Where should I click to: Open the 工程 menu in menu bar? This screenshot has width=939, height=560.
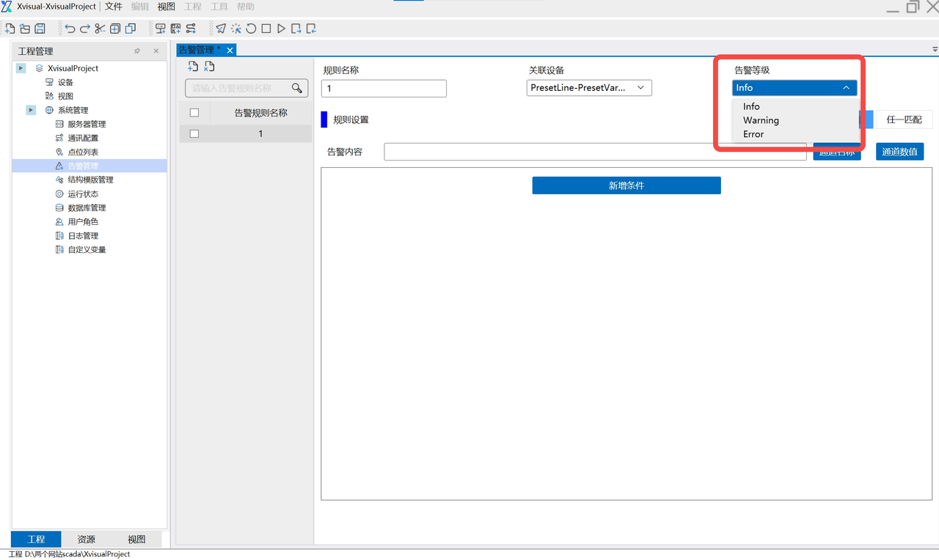pyautogui.click(x=193, y=7)
